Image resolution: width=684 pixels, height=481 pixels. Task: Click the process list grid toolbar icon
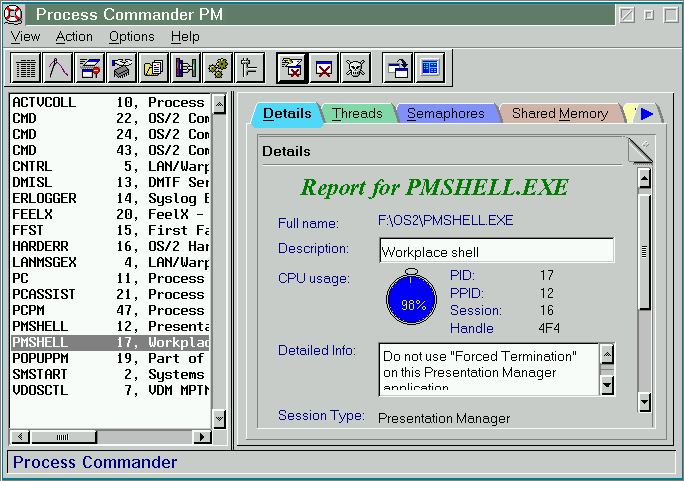coord(25,68)
